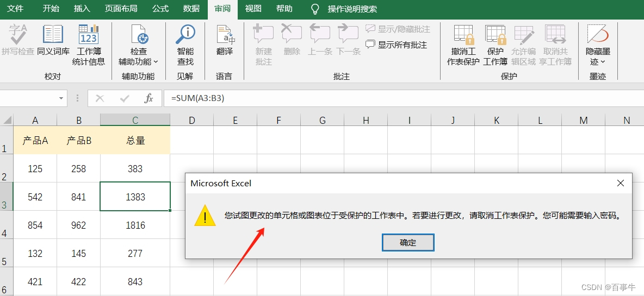The height and width of the screenshot is (296, 644).
Task: Click cell with value 854
Action: pos(35,225)
